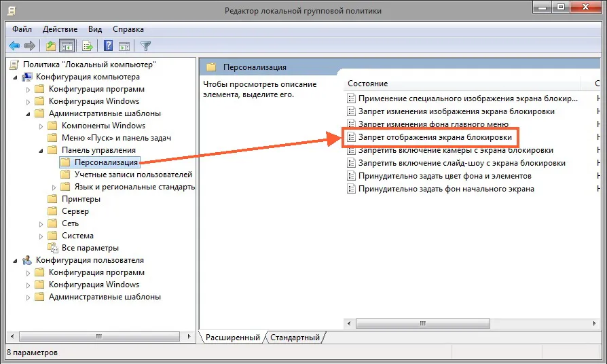Click the folder icon of 'Принтеры'
Viewport: 607px width, 364px height.
52,199
